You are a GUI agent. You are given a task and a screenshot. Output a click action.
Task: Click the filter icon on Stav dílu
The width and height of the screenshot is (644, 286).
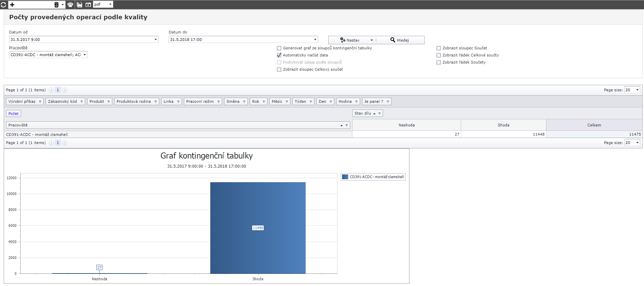pos(379,114)
